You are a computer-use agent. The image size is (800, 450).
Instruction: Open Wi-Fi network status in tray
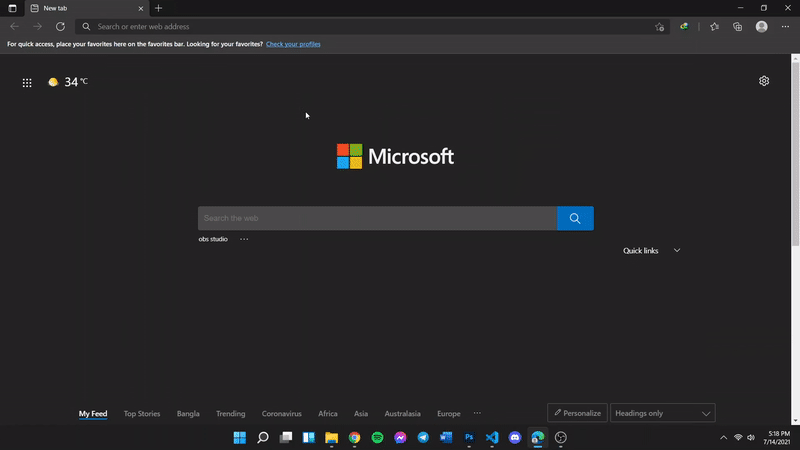[738, 437]
